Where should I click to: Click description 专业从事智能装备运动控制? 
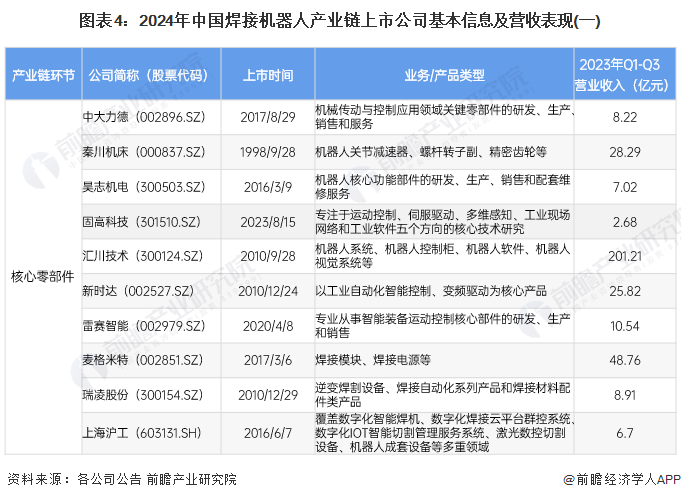point(443,326)
